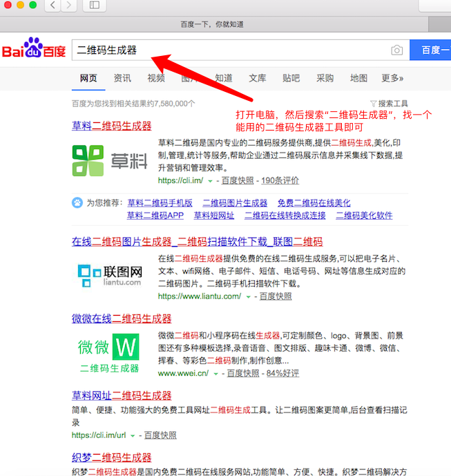This screenshot has width=451, height=476.
Task: Open 在线二维码图片生成器 联图二维码 result
Action: tap(198, 242)
